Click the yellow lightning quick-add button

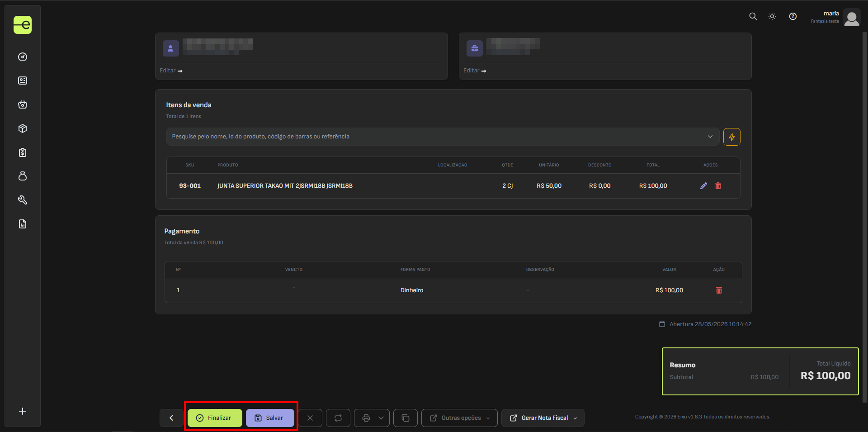(732, 137)
